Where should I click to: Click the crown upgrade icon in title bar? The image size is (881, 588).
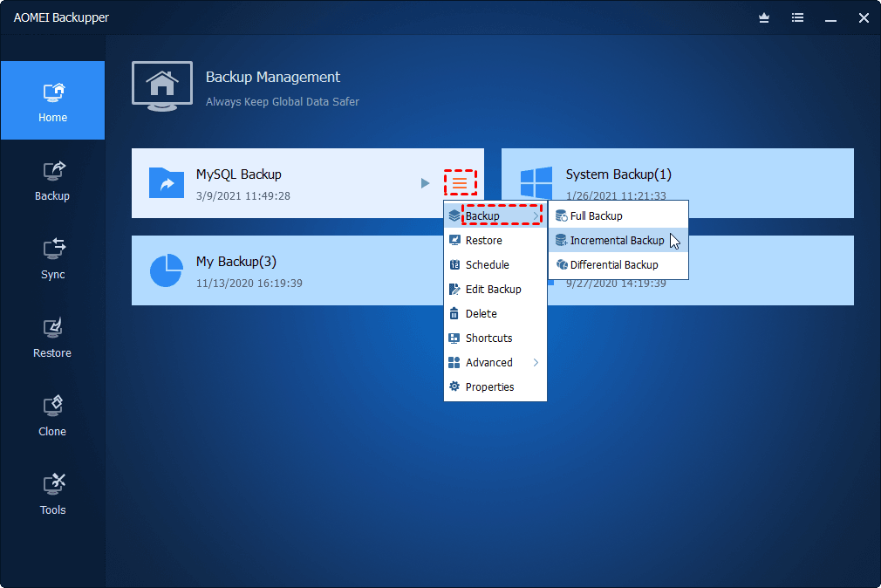click(x=764, y=18)
